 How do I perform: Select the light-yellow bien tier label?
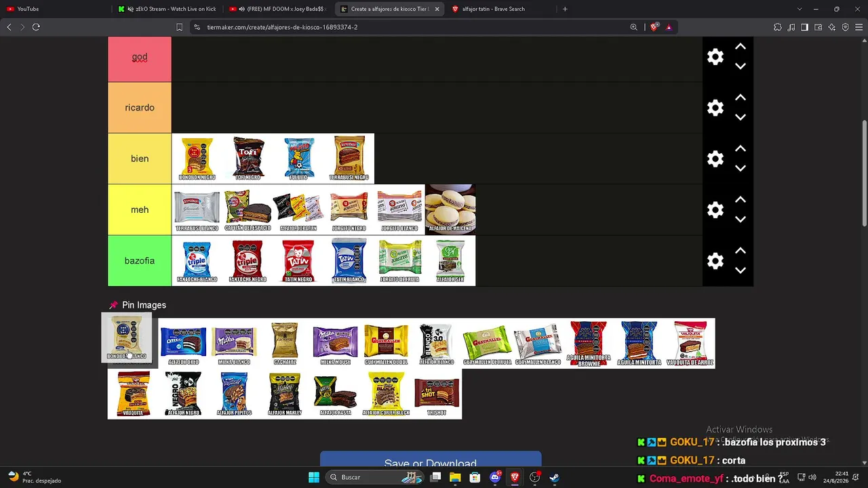click(x=140, y=159)
